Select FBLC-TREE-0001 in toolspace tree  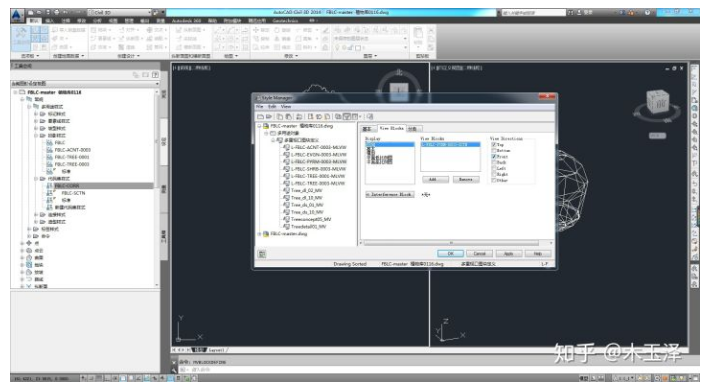coord(71,157)
